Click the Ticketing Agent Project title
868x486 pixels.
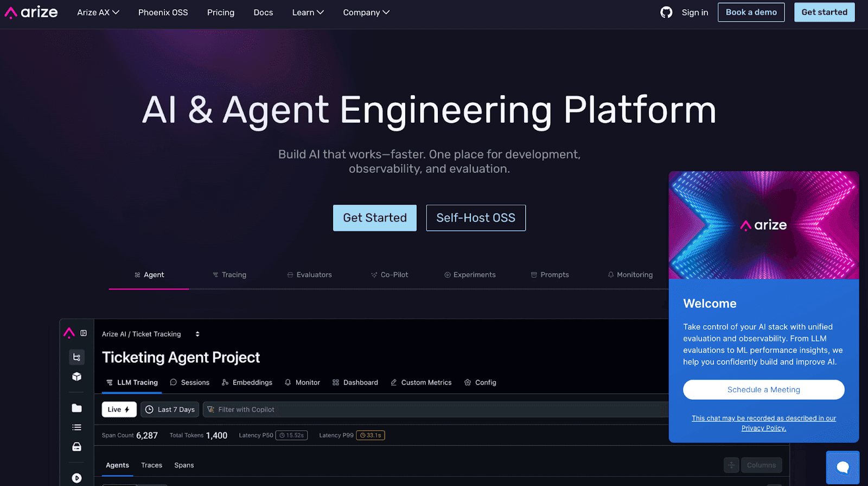(x=181, y=357)
